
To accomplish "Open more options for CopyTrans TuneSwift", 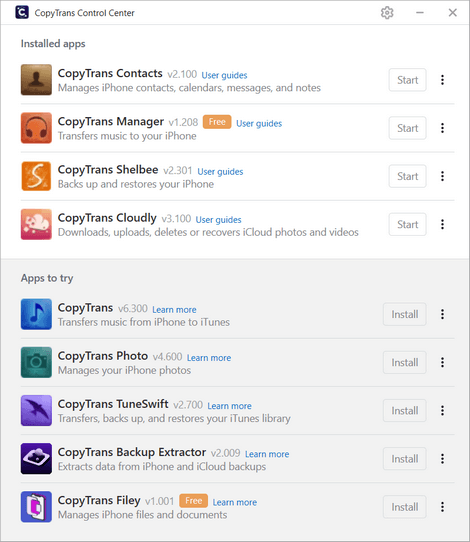I will tap(442, 411).
